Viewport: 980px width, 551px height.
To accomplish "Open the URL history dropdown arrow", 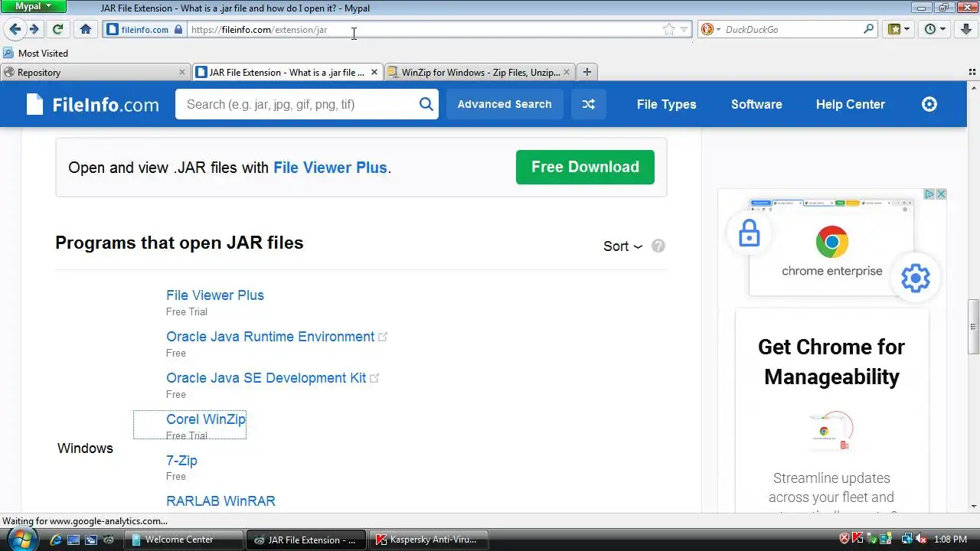I will tap(684, 29).
